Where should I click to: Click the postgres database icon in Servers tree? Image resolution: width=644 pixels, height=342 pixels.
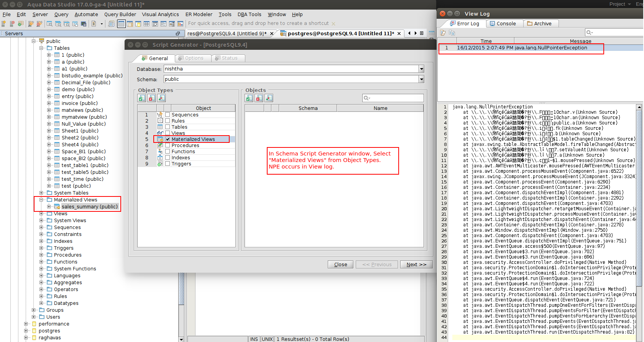pos(34,331)
